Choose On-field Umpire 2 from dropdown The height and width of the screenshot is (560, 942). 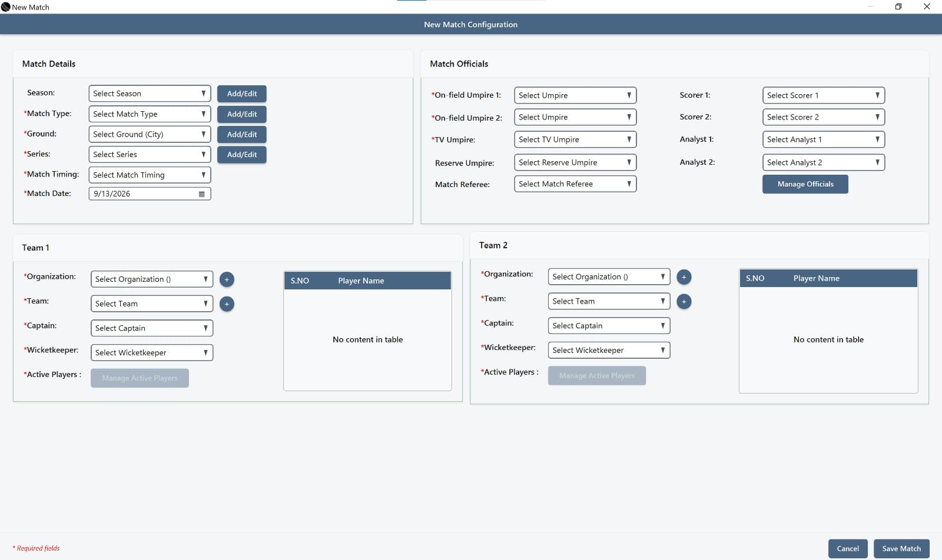[575, 117]
